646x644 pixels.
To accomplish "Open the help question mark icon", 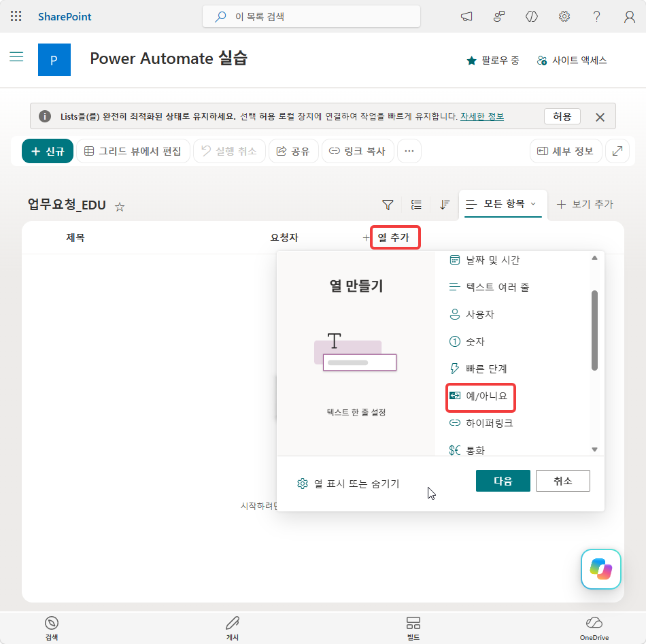I will (596, 16).
